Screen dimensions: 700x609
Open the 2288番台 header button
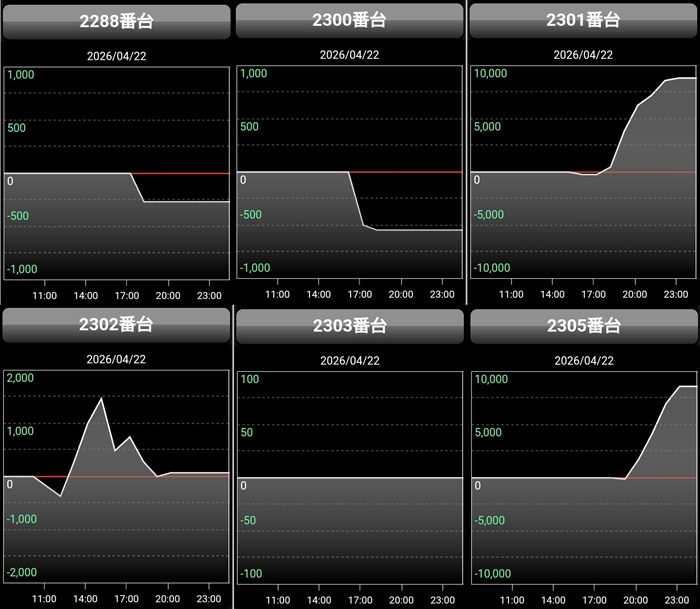(116, 20)
